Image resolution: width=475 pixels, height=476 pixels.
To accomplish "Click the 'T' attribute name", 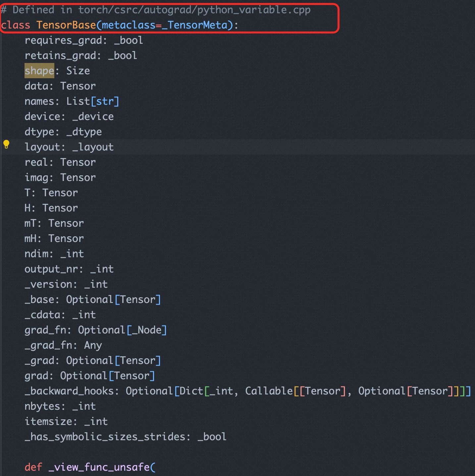I will point(27,193).
